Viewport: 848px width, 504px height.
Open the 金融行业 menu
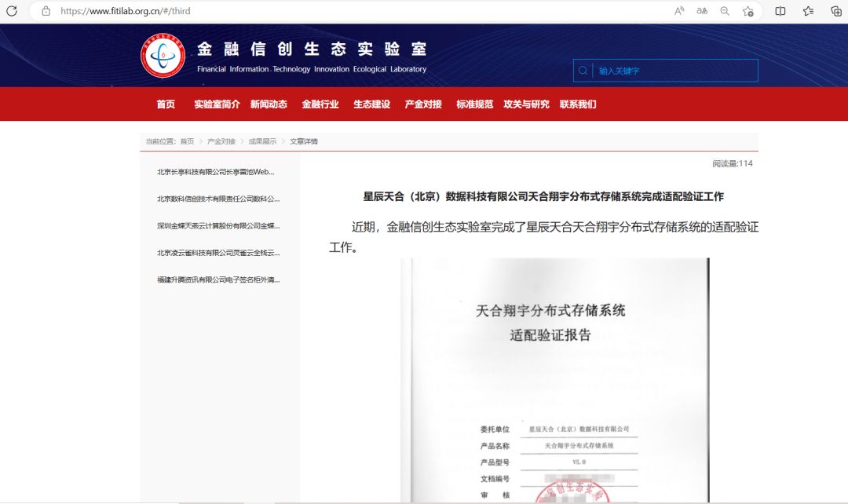click(320, 104)
